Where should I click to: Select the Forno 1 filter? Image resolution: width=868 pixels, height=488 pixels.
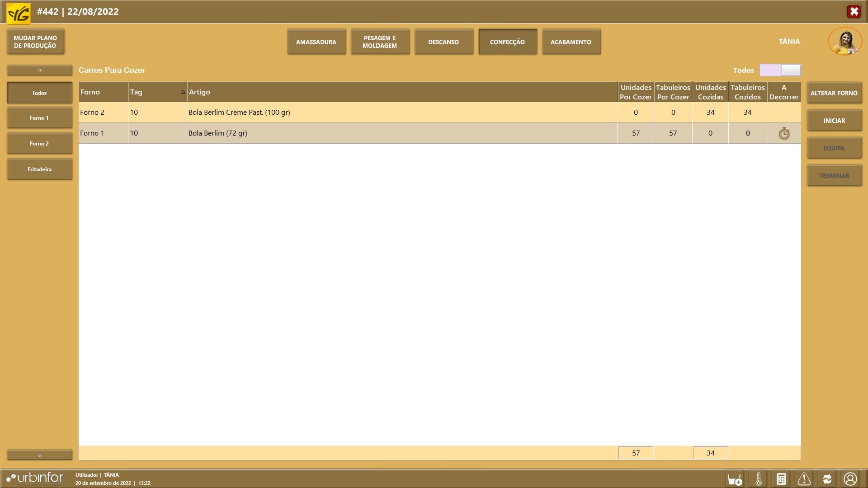(x=39, y=118)
